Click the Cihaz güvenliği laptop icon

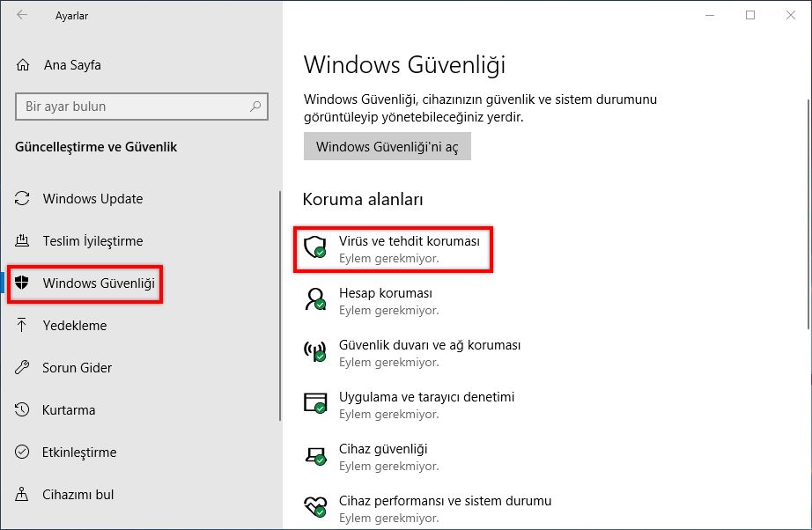314,456
